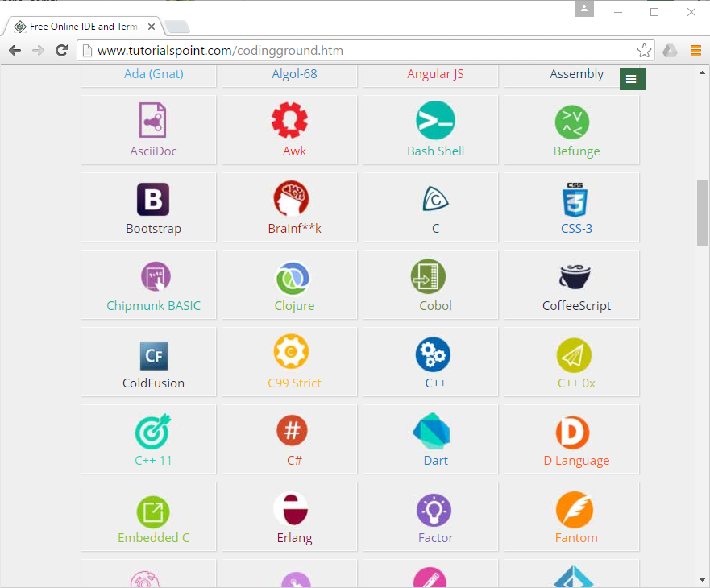Select the Bootstrap B icon

pyautogui.click(x=153, y=199)
